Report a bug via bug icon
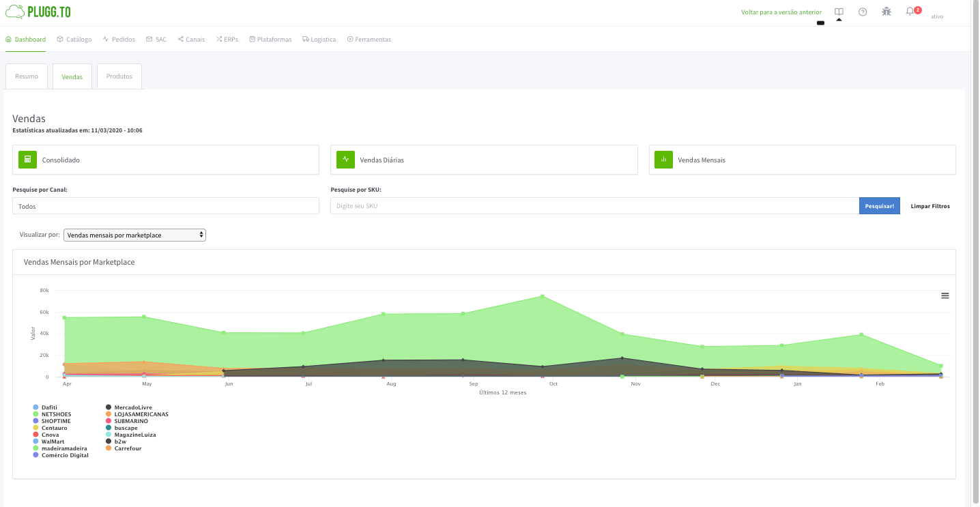The image size is (980, 507). (x=886, y=12)
